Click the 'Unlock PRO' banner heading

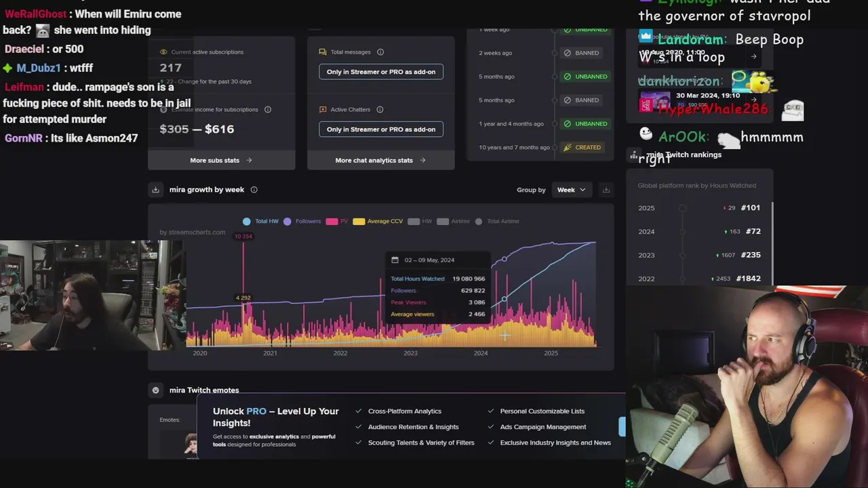pyautogui.click(x=275, y=417)
